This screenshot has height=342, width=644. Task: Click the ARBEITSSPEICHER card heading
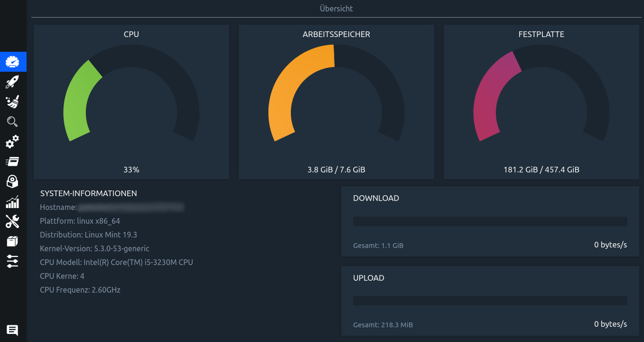coord(336,34)
